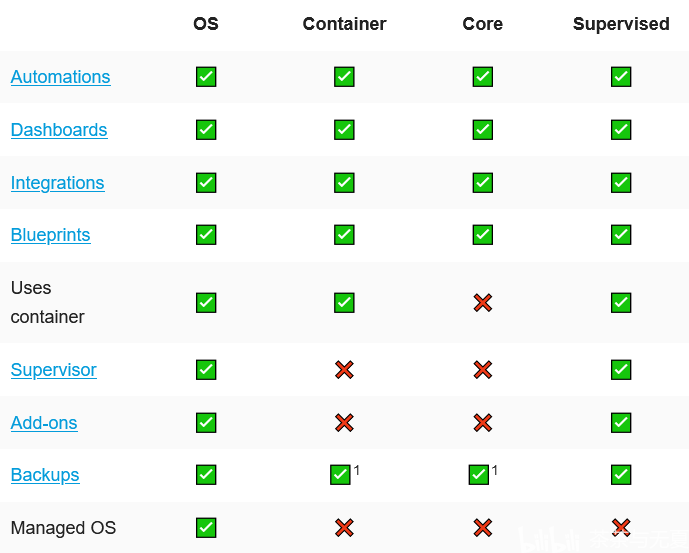Click the red cross for Container Managed OS
The width and height of the screenshot is (689, 553).
[344, 528]
